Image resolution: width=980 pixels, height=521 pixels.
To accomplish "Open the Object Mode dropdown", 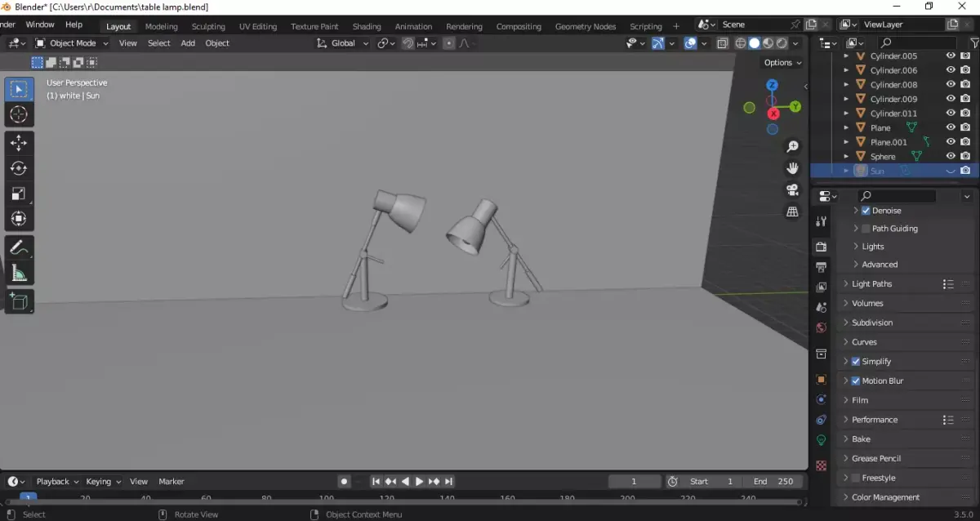I will click(x=72, y=43).
